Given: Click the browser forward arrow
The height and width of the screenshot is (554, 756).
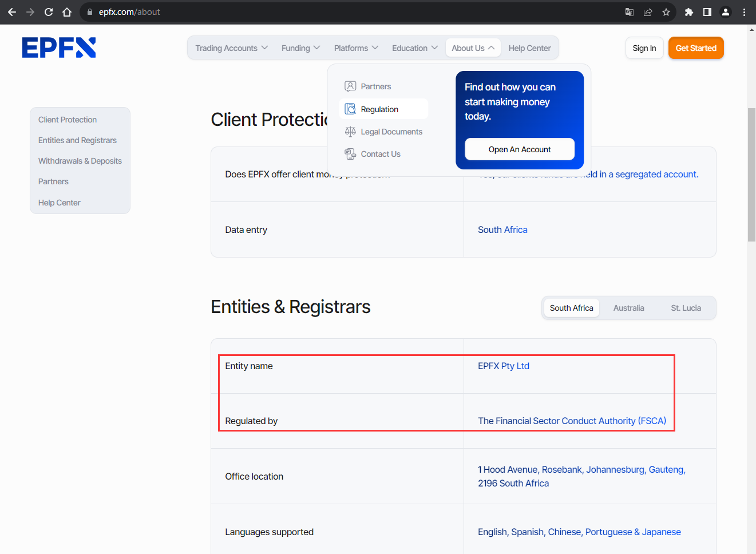Looking at the screenshot, I should 30,12.
